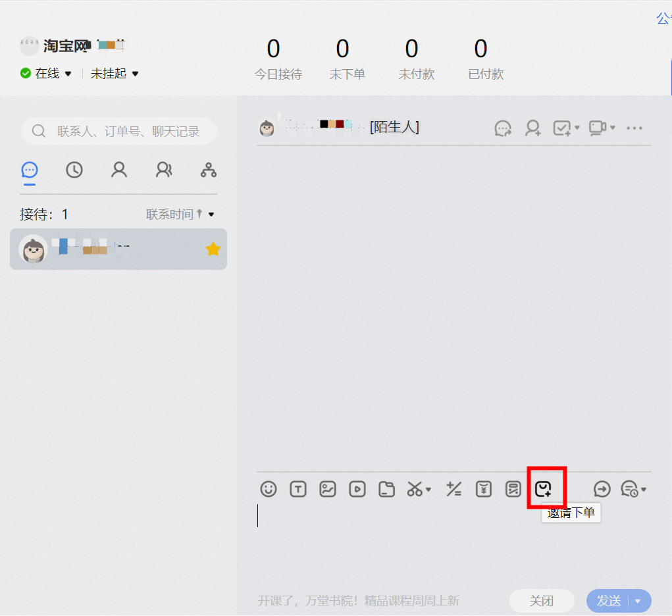Click the invite-to-order bag icon
The image size is (672, 616).
click(x=543, y=489)
